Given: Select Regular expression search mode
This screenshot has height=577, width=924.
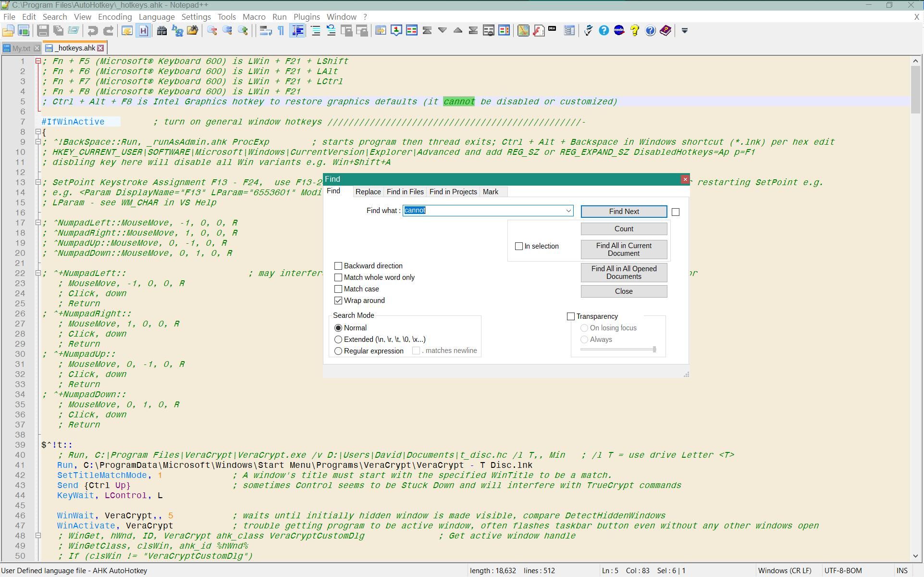Looking at the screenshot, I should pyautogui.click(x=338, y=351).
